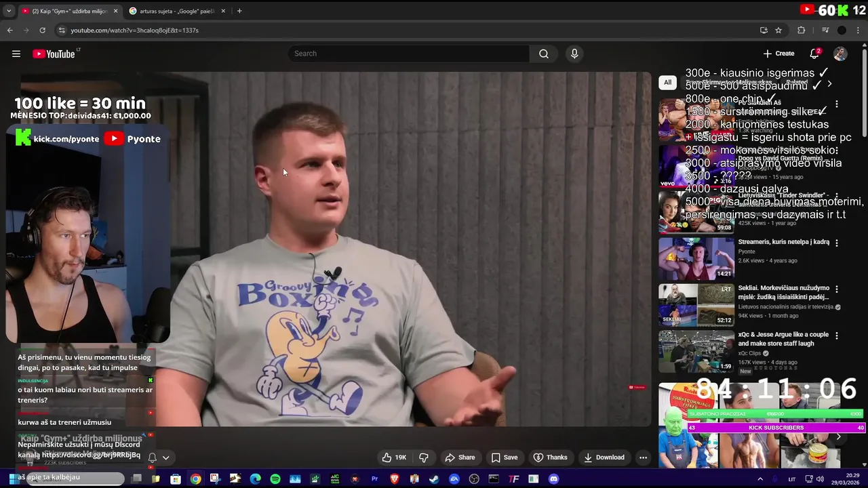Focus the YouTube search field
The width and height of the screenshot is (868, 488).
[x=409, y=54]
